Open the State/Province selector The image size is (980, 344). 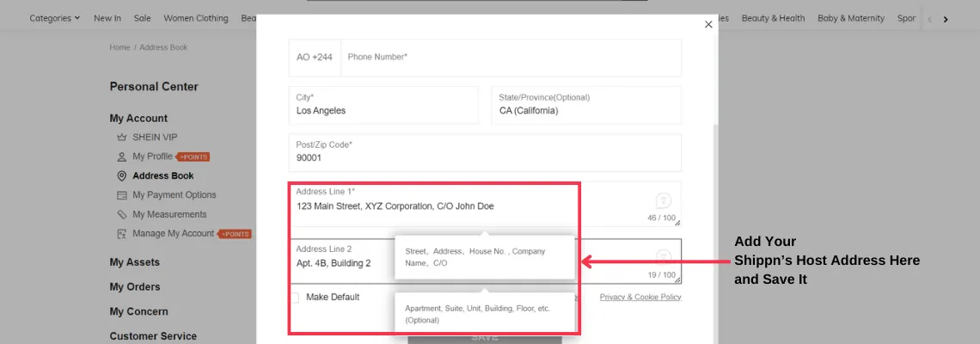[x=585, y=105]
